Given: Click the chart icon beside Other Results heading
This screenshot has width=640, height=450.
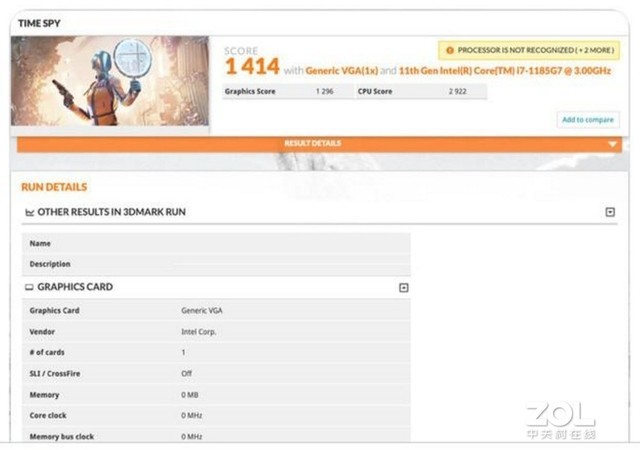Looking at the screenshot, I should coord(29,212).
